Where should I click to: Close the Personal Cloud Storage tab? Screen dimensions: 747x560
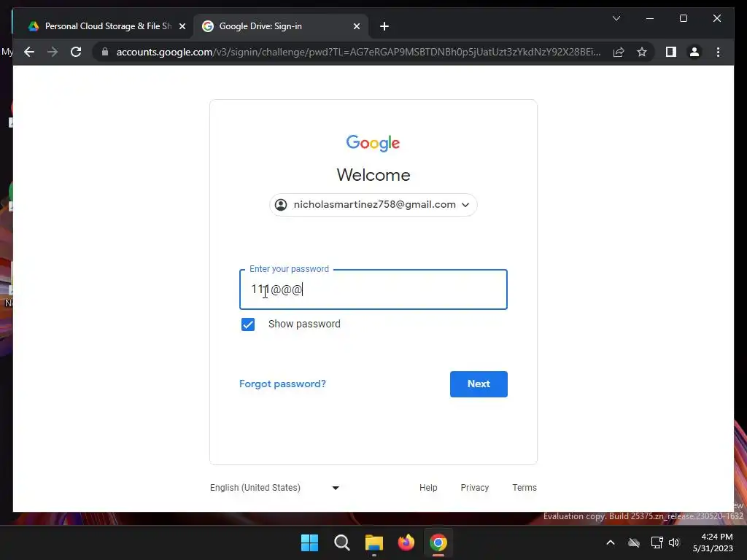(x=182, y=26)
